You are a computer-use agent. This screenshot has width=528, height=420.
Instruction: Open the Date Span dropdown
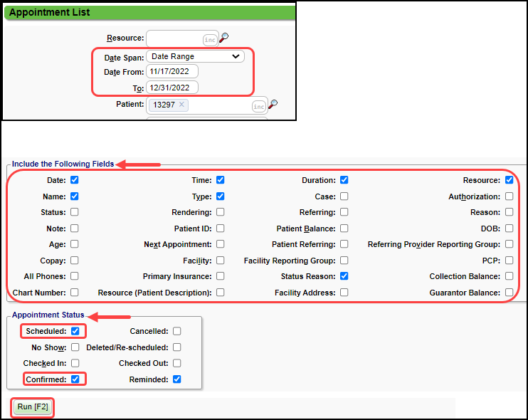click(x=195, y=56)
